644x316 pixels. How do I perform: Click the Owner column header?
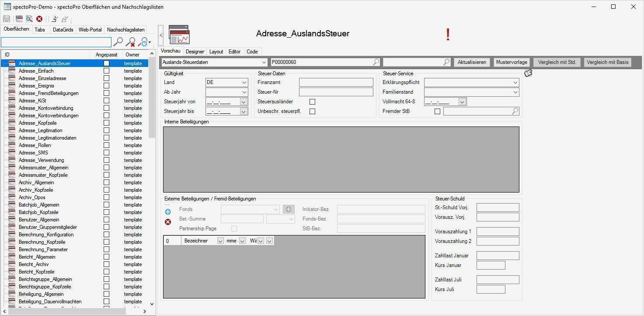click(x=132, y=55)
